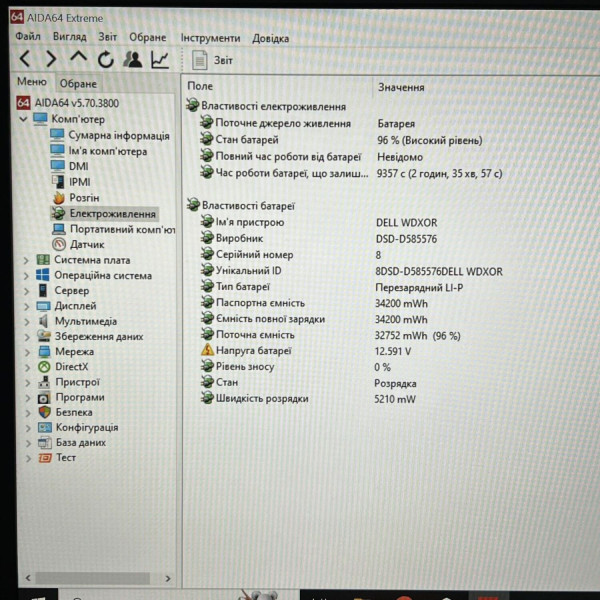Viewport: 600px width, 600px height.
Task: Expand the Мультимедіа node
Action: coord(27,322)
